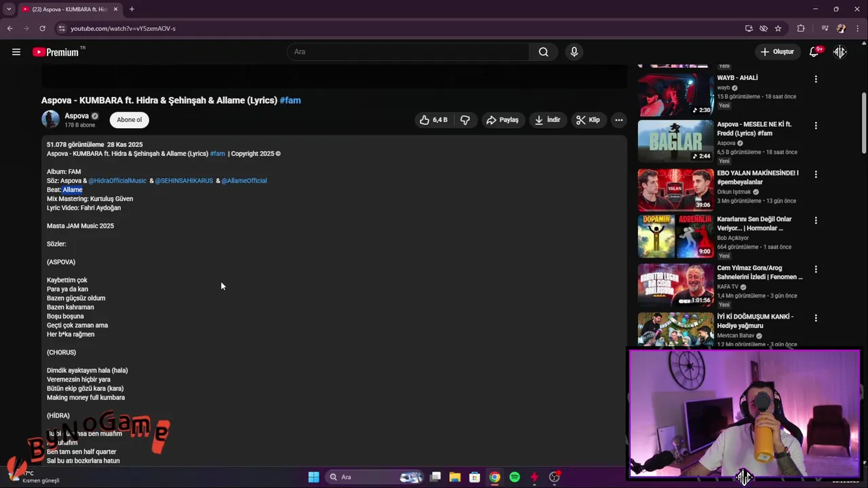Open @AllameOfficial channel link
This screenshot has height=488, width=868.
tap(244, 181)
